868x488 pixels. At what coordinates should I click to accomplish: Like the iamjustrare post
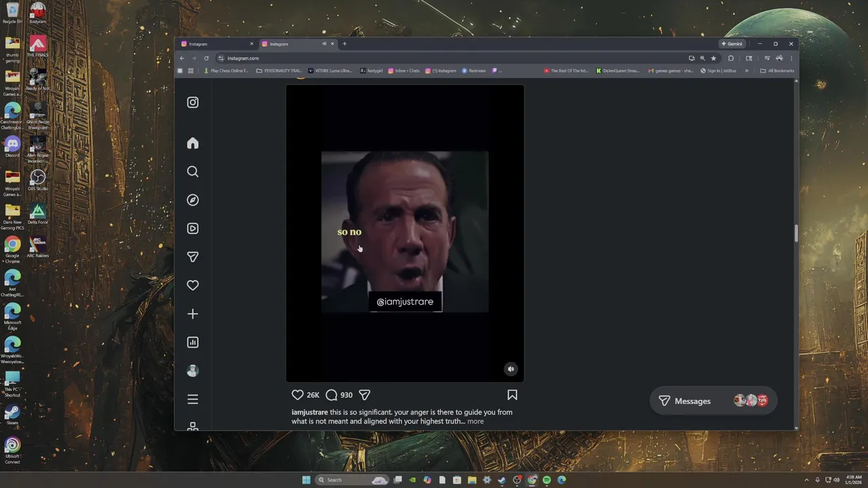coord(297,394)
